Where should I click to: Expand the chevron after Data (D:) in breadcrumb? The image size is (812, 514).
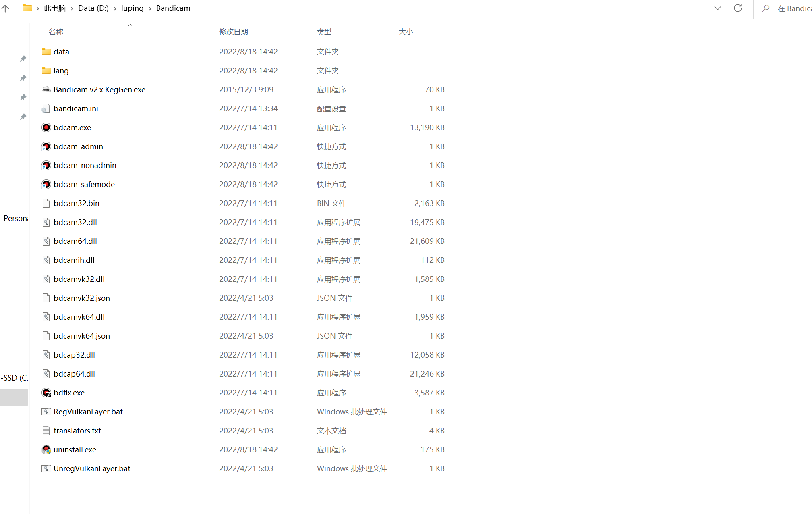[x=115, y=8]
